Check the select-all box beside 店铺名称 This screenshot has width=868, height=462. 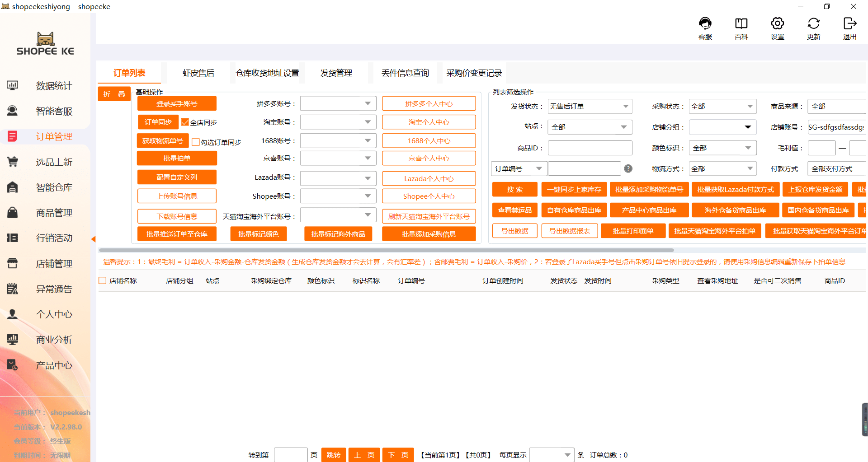pyautogui.click(x=103, y=280)
